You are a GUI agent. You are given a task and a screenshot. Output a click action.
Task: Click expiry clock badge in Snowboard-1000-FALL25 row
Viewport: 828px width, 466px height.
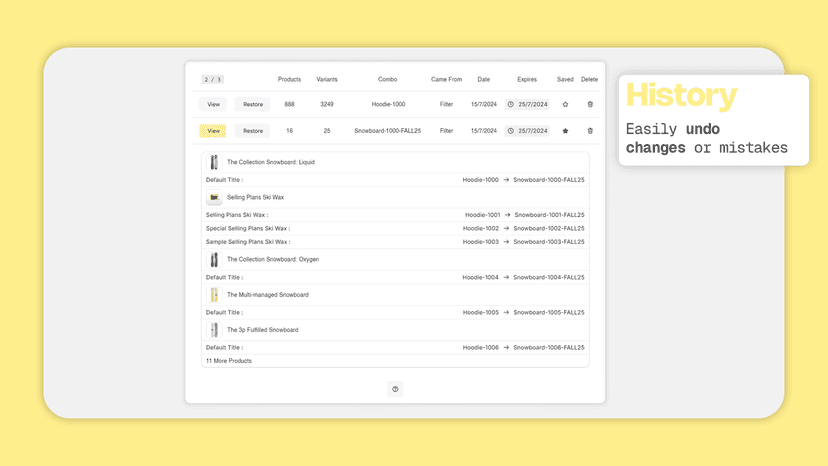[527, 131]
